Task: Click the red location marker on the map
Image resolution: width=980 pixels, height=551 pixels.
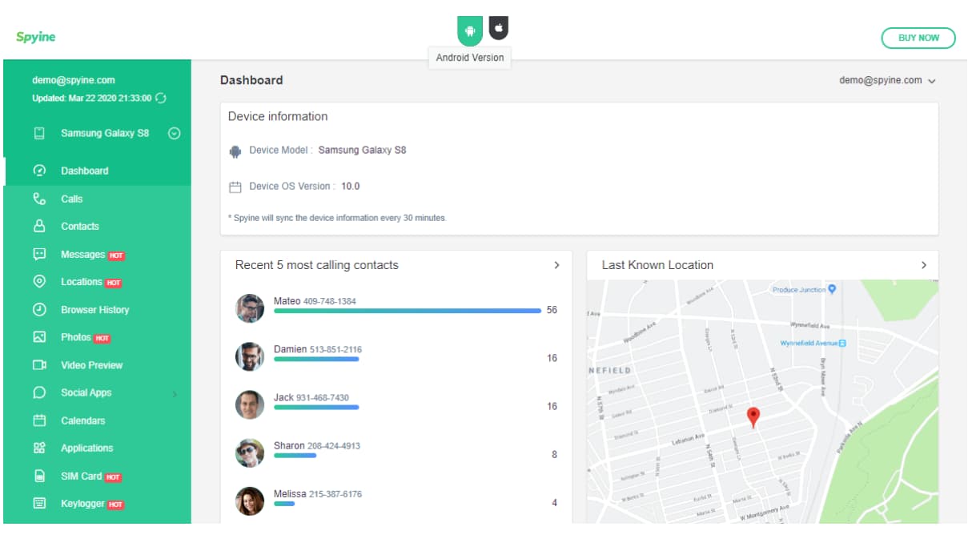Action: tap(753, 417)
